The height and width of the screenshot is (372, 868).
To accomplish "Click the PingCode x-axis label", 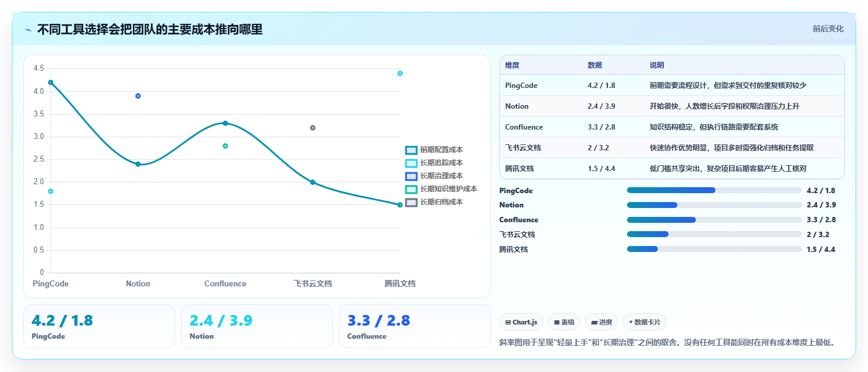I will click(x=50, y=283).
